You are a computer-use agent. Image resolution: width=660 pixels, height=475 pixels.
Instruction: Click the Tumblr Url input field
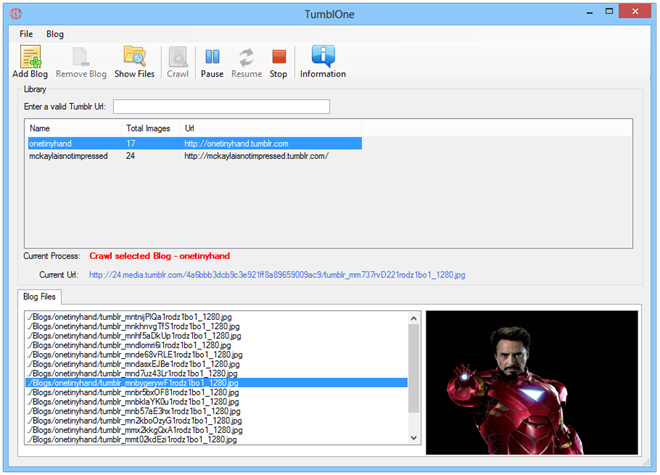click(x=221, y=107)
